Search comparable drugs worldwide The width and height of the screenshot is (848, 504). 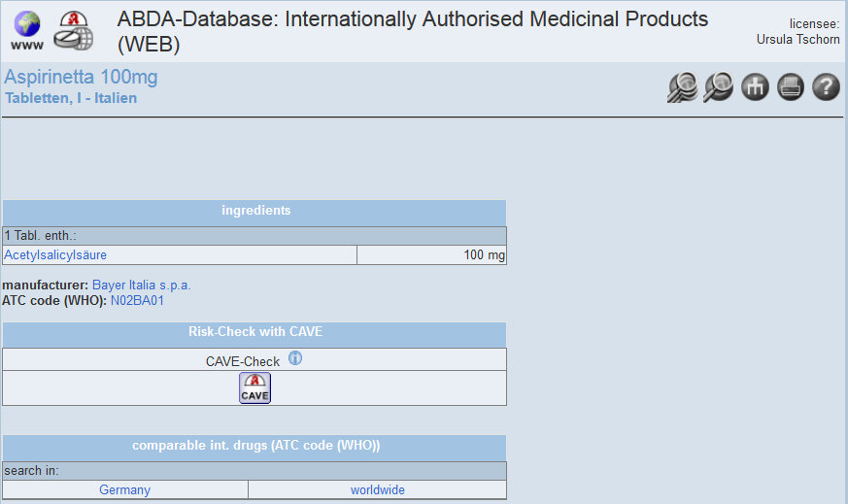tap(378, 490)
